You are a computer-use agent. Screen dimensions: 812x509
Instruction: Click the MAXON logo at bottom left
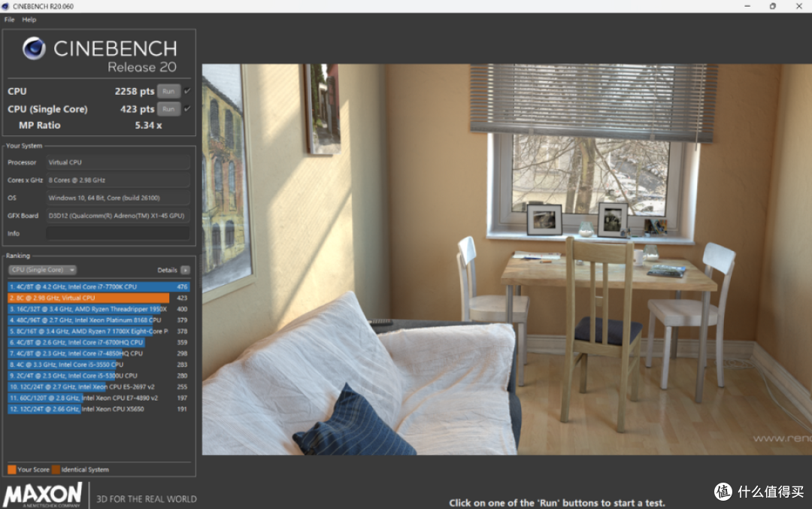pos(42,495)
